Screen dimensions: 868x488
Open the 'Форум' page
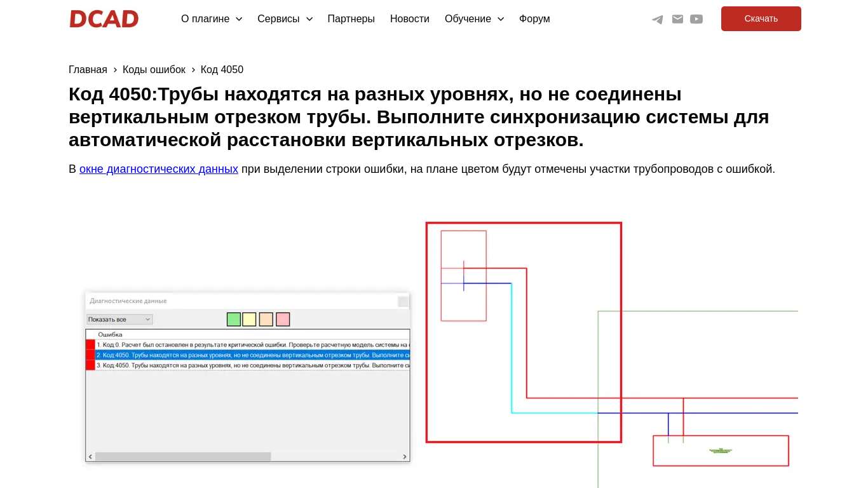point(534,19)
